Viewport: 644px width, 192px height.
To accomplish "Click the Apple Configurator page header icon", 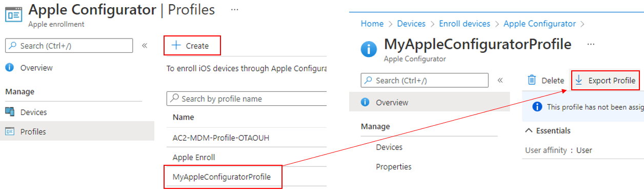I will [x=14, y=13].
